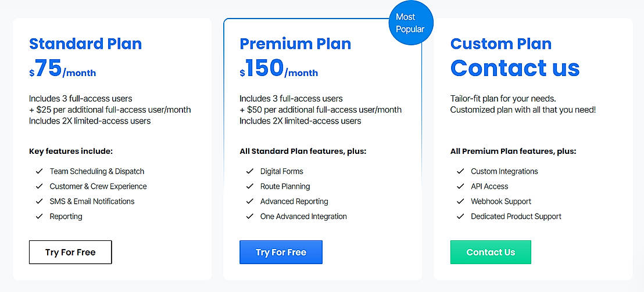Click the checkmark next to Digital Forms
This screenshot has width=644, height=292.
[x=250, y=171]
